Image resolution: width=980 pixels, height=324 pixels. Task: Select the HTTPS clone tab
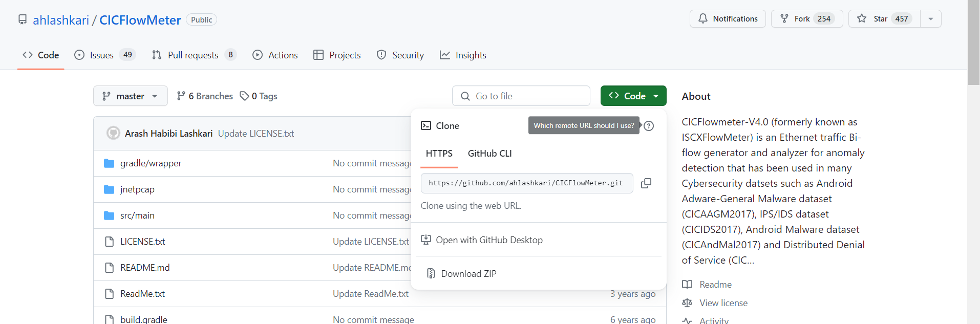click(439, 154)
